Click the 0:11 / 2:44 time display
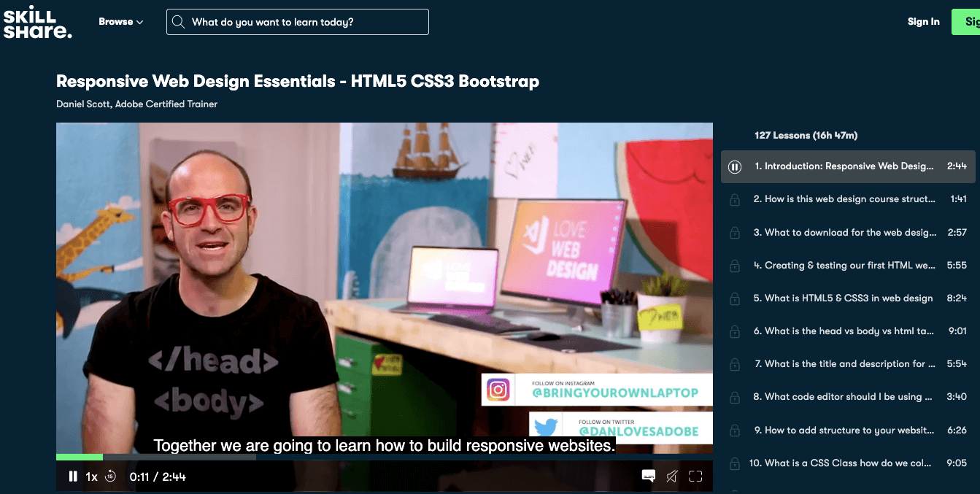This screenshot has width=980, height=494. [158, 476]
